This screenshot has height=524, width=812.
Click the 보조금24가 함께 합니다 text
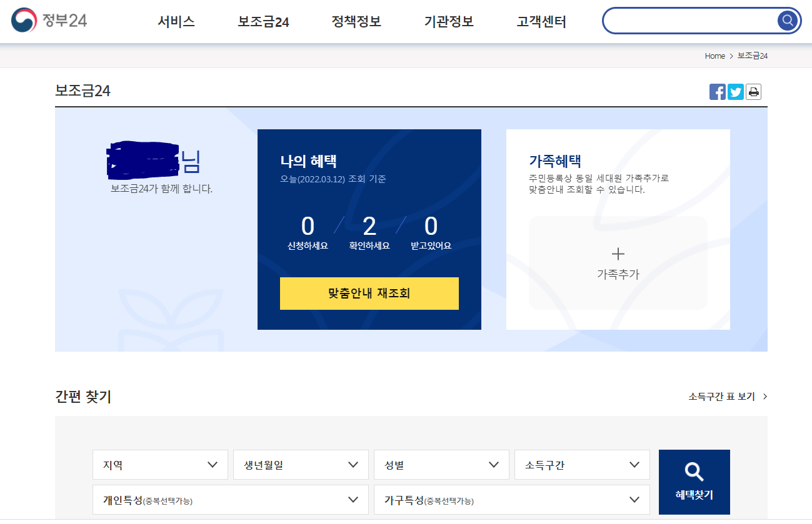161,189
